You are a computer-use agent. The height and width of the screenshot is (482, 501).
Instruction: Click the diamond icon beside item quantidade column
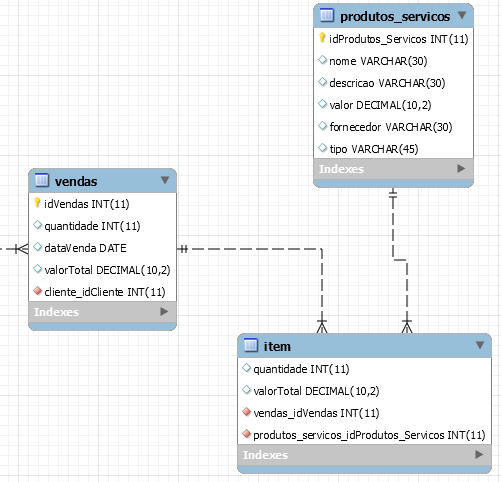247,368
